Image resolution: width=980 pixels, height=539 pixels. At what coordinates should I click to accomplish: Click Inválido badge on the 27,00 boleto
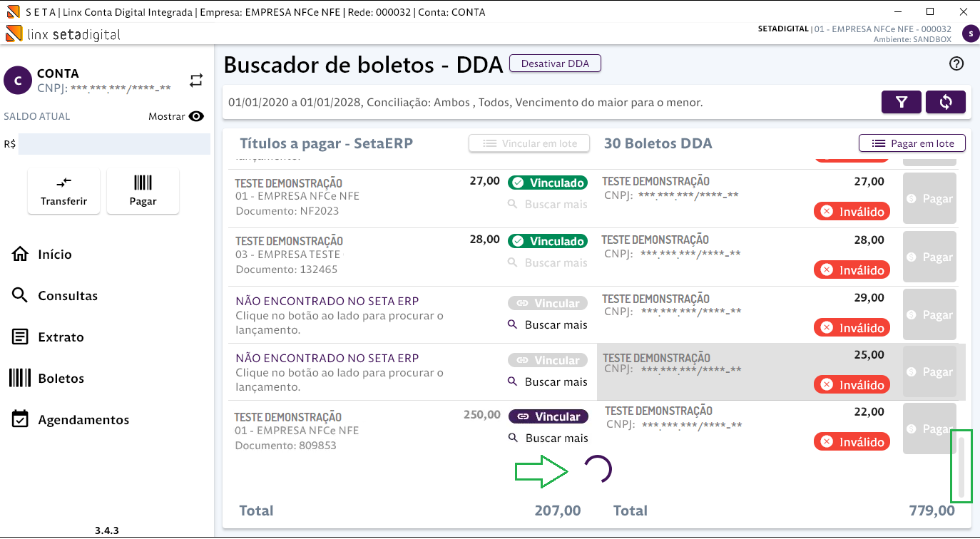coord(852,212)
